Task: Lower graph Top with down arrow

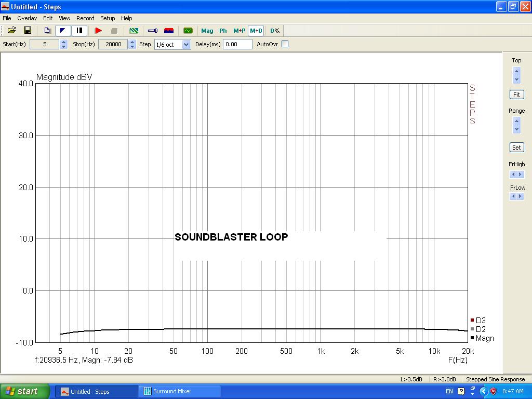Action: (x=516, y=79)
